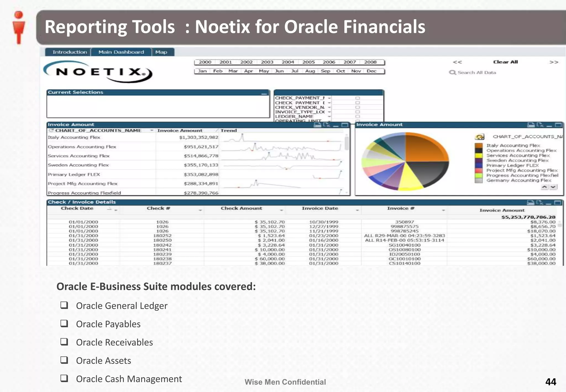Maximize the Invoice Amount table panel
The width and height of the screenshot is (566, 392).
click(x=345, y=125)
